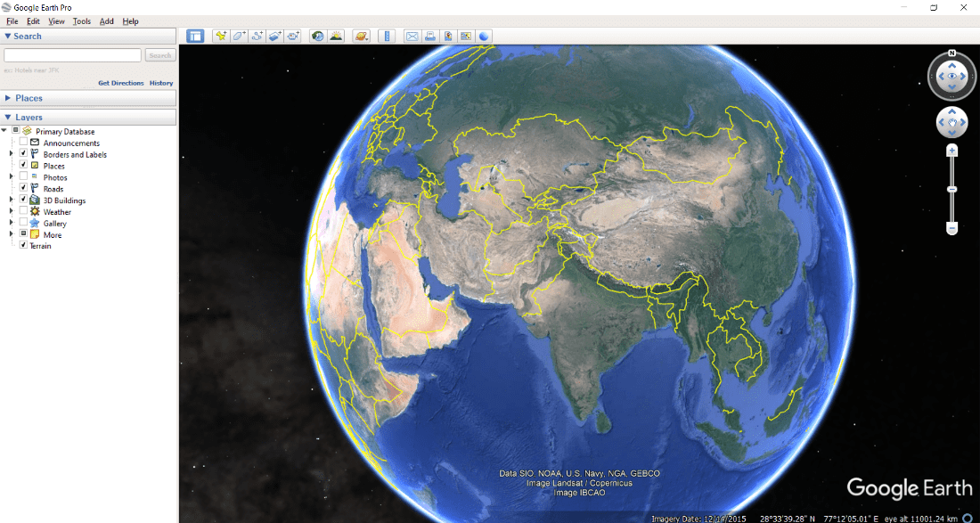Collapse the Layers panel
Screen dimensions: 980x523
tap(7, 118)
